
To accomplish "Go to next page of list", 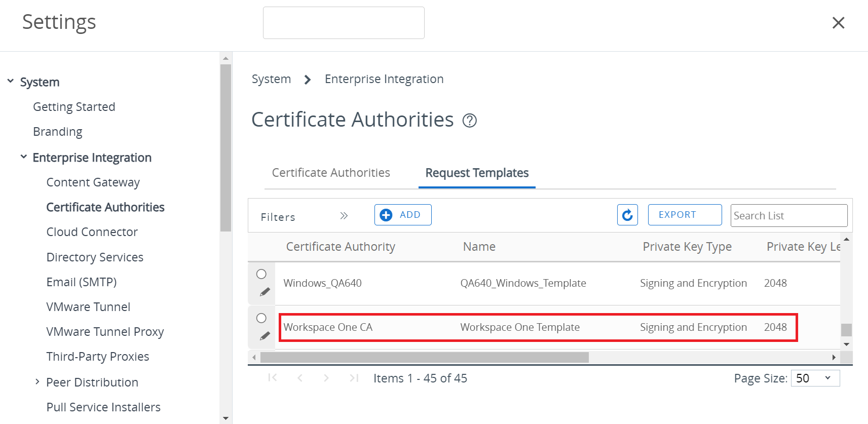I will (326, 378).
